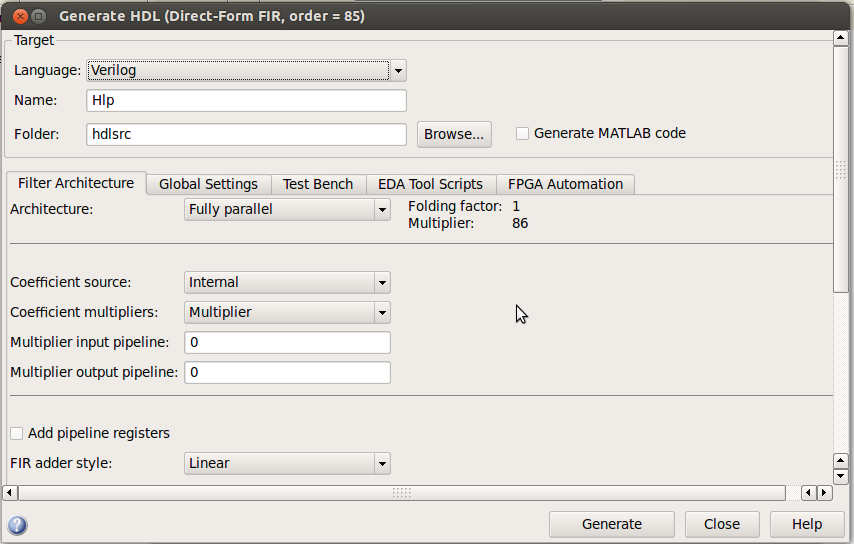
Task: Close the Generate HDL window via title bar
Action: (x=16, y=16)
